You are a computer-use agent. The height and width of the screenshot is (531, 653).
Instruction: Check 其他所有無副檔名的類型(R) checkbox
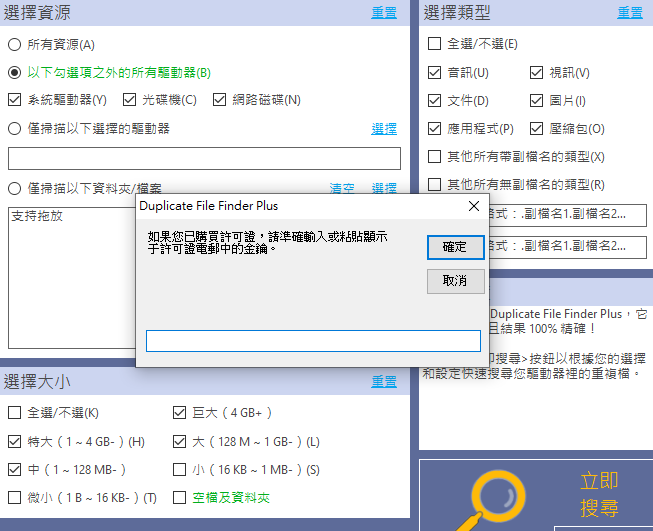[x=434, y=184]
